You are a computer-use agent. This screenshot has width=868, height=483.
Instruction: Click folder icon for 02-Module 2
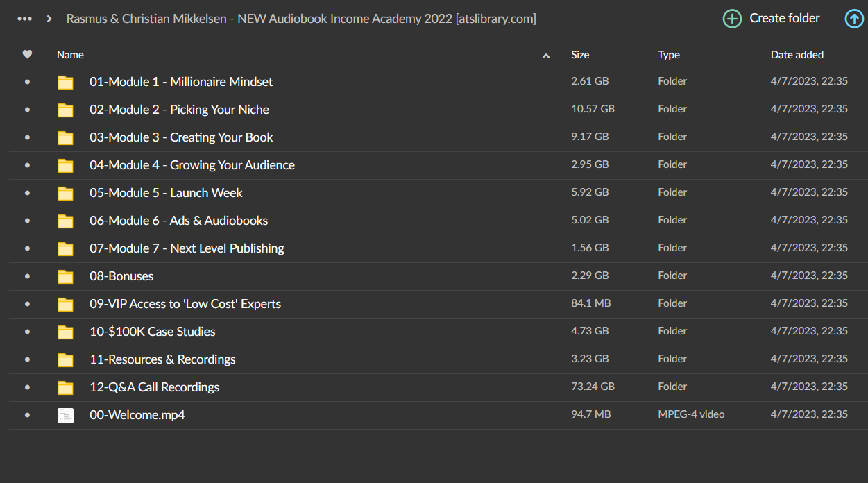pos(65,110)
